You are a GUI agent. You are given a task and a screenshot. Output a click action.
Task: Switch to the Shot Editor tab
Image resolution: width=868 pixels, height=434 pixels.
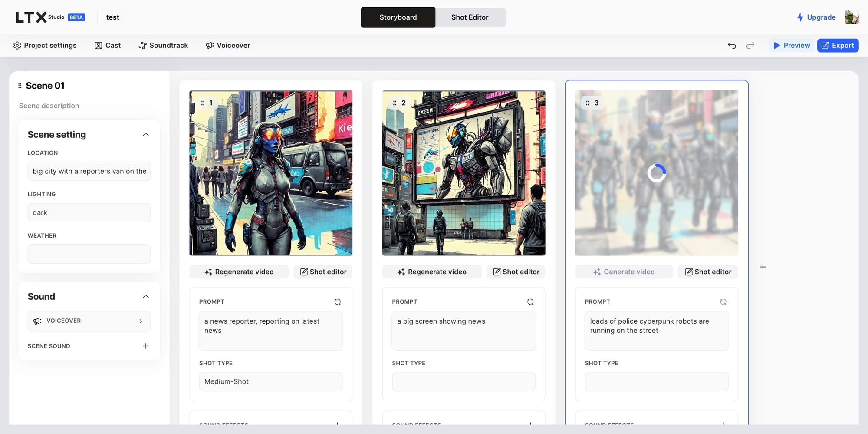coord(470,17)
